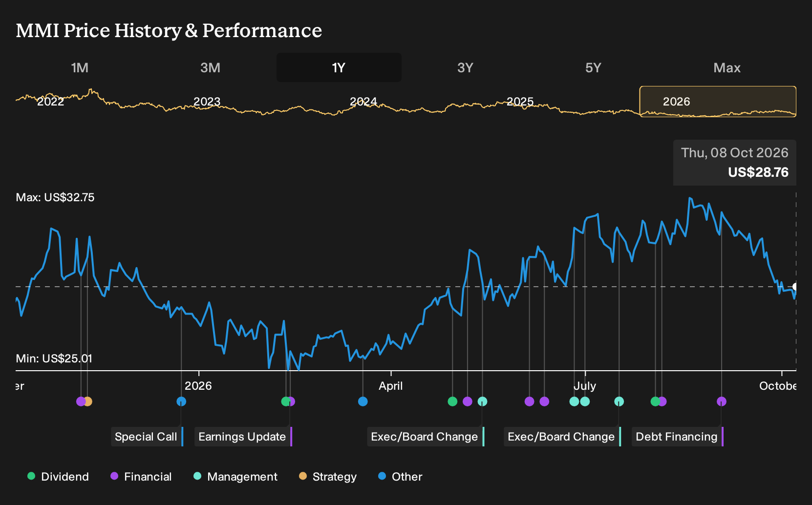Click the July axis label
This screenshot has width=812, height=505.
585,386
